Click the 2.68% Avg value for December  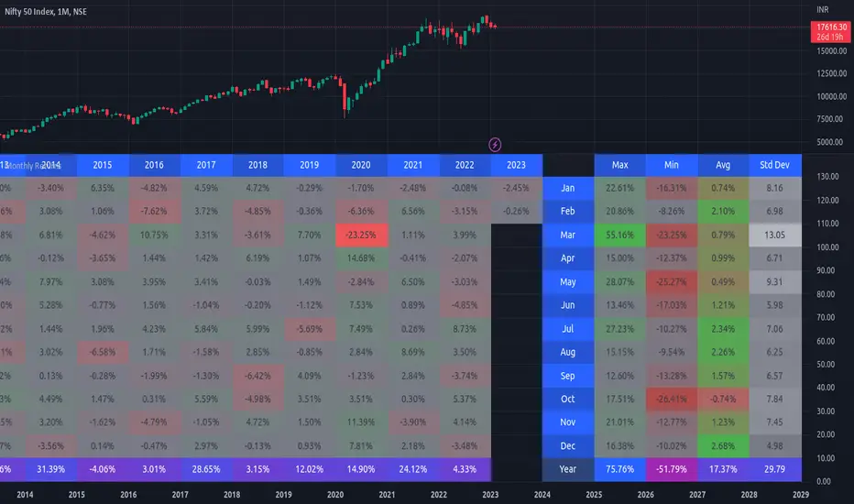(x=723, y=445)
